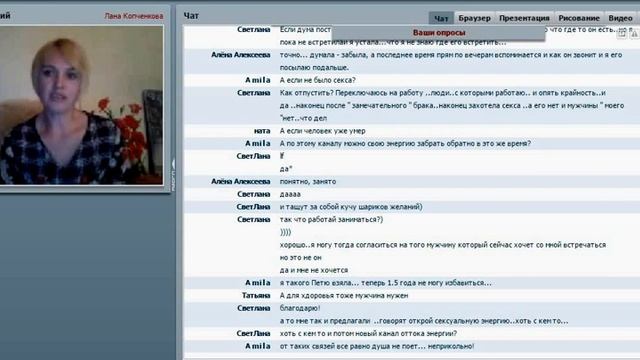Switch to the Чат tab
Viewport: 640px width, 360px height.
[x=441, y=18]
